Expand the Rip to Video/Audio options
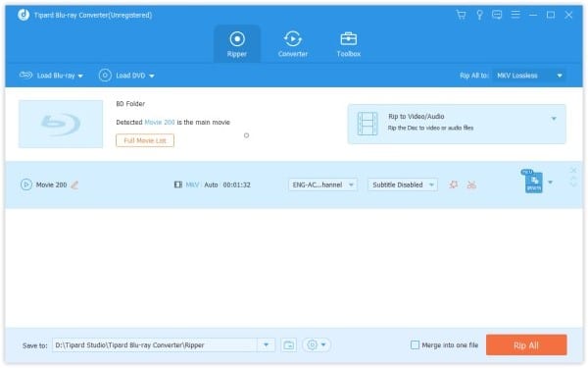This screenshot has height=368, width=588. coord(554,119)
